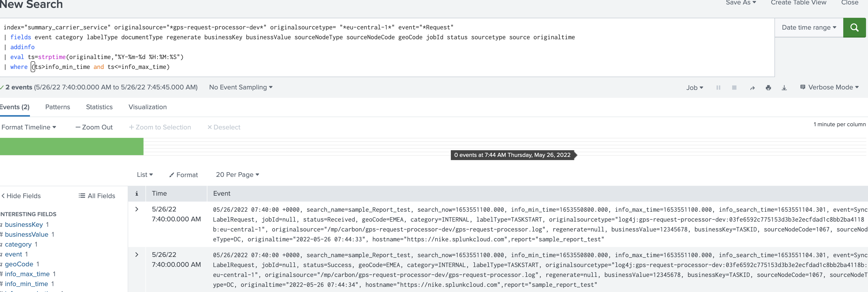Open the event info column icon
Viewport: 868px width, 292px height.
tap(137, 193)
